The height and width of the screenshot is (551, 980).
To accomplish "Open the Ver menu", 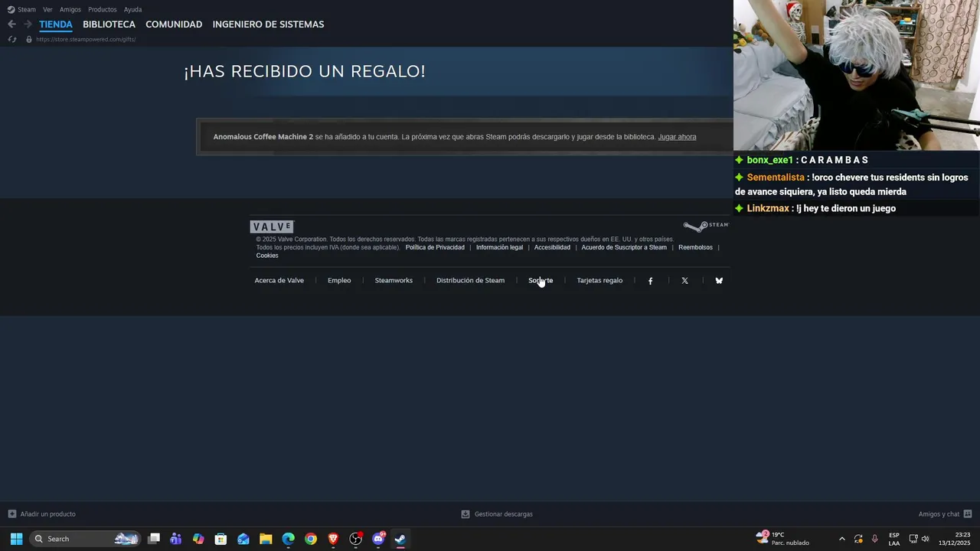I will coord(47,9).
